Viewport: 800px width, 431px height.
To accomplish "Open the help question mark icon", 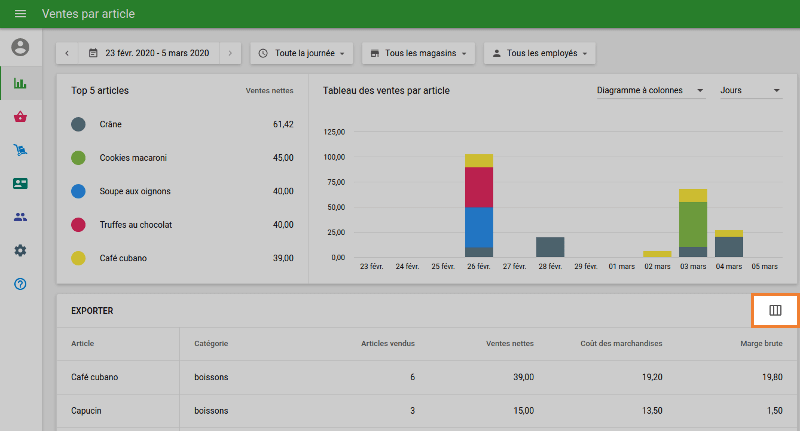I will point(20,284).
